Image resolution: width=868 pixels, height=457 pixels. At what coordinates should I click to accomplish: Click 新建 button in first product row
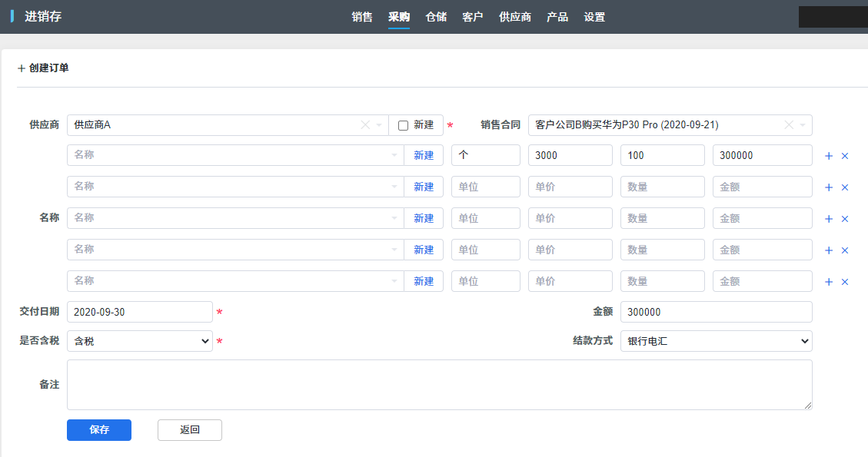click(424, 155)
